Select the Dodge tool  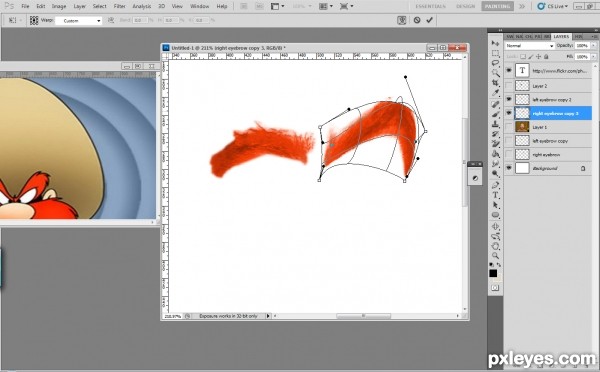(x=495, y=174)
